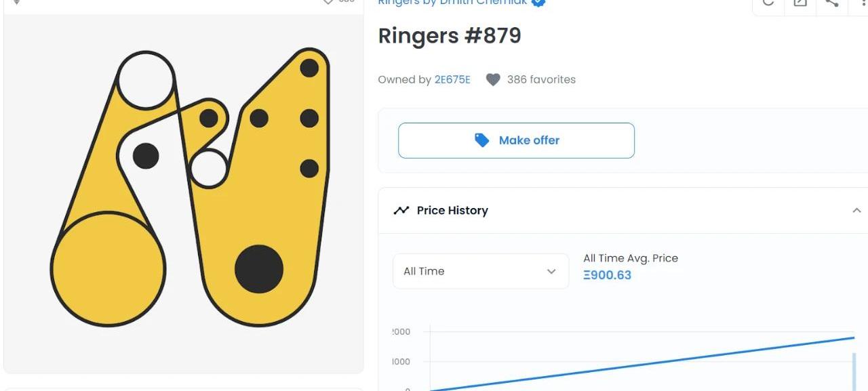
Task: Click the blue verified badge
Action: click(x=538, y=2)
